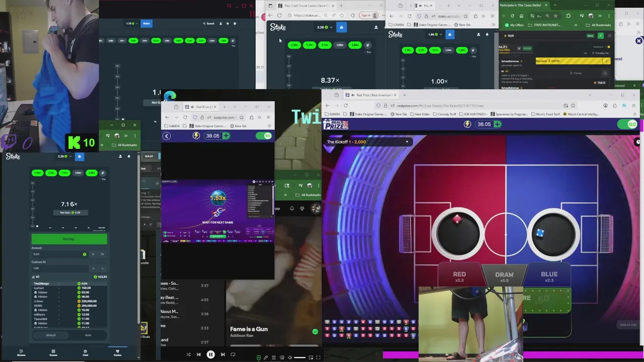This screenshot has width=644, height=362.
Task: Open the Fame is a Gun song title
Action: pyautogui.click(x=249, y=329)
